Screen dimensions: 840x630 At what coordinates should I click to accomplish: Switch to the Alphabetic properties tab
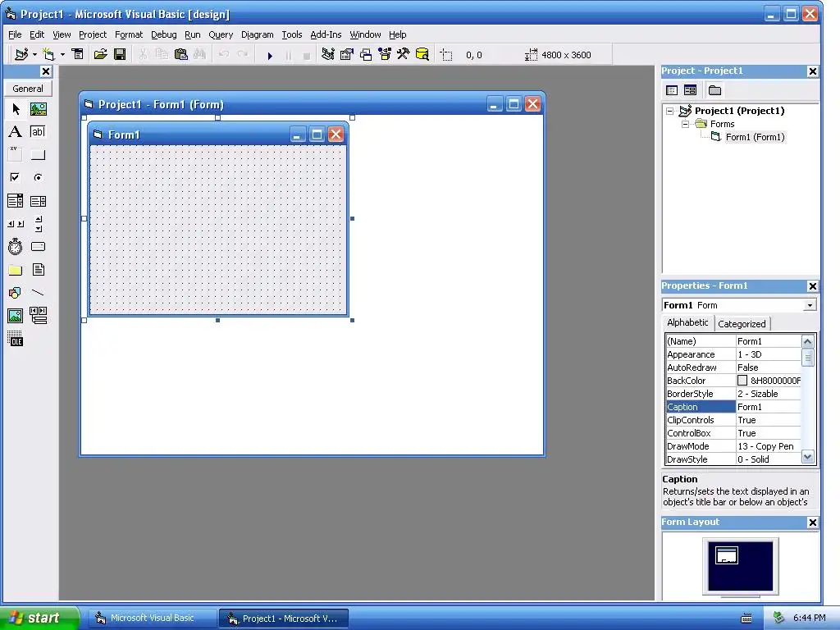(687, 322)
